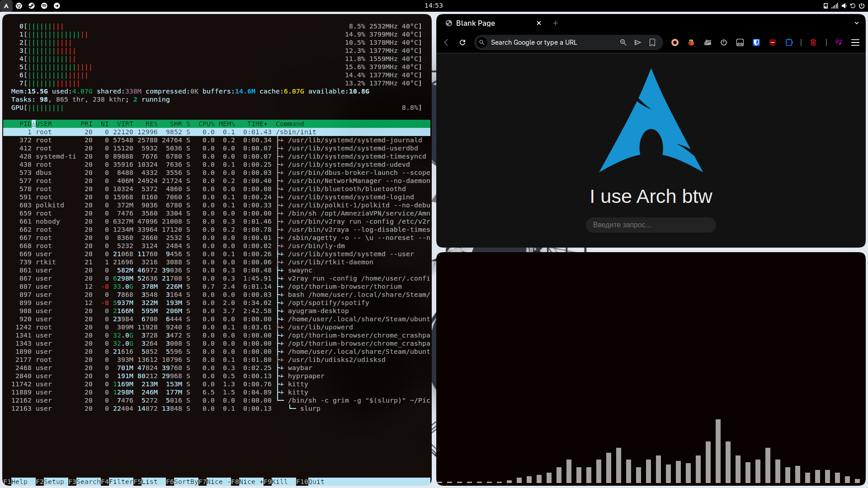
Task: Toggle tree view with F5 List
Action: pos(146,482)
